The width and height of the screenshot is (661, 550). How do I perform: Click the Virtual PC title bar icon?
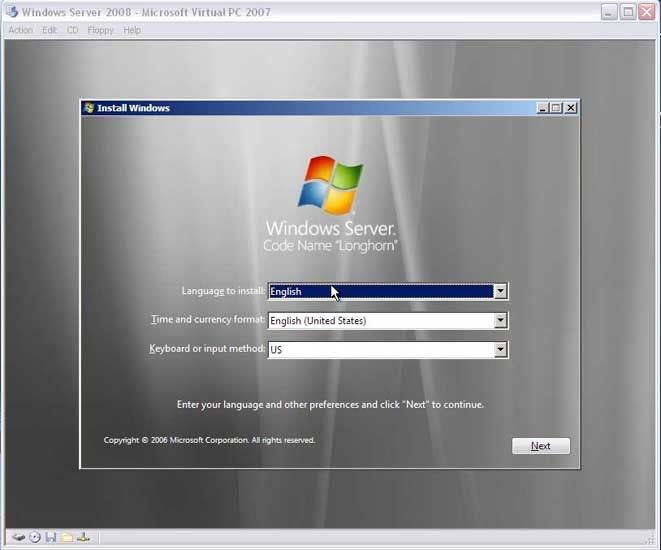click(12, 11)
